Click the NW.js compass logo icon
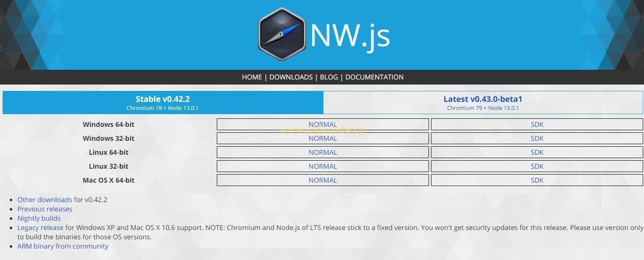Screen dimensions: 644x260 click(282, 35)
